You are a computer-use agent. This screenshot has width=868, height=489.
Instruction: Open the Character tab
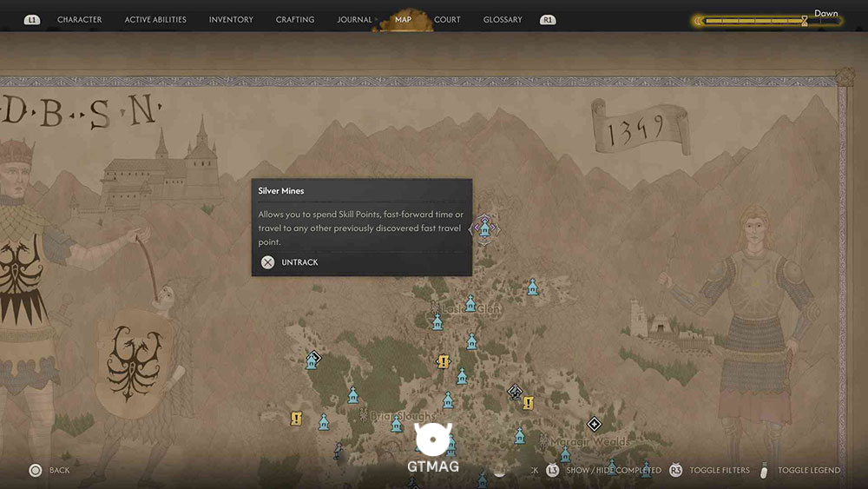click(79, 19)
